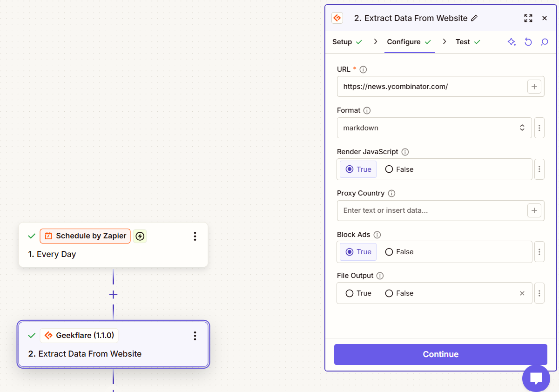Show info for Proxy Country
This screenshot has width=559, height=392.
coord(391,193)
